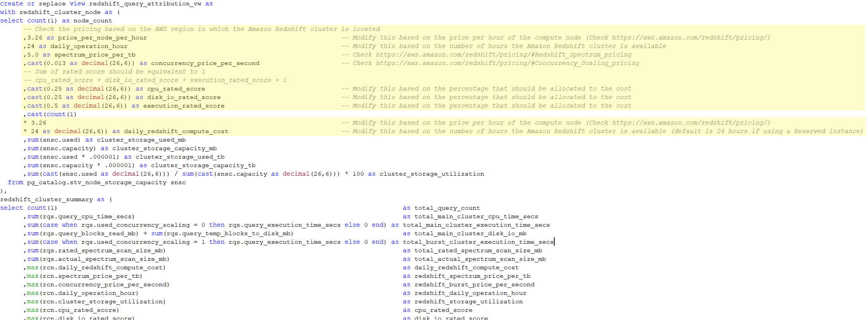Click total_main_cluster_cpu_time_secs alias
The image size is (868, 320).
click(x=476, y=216)
